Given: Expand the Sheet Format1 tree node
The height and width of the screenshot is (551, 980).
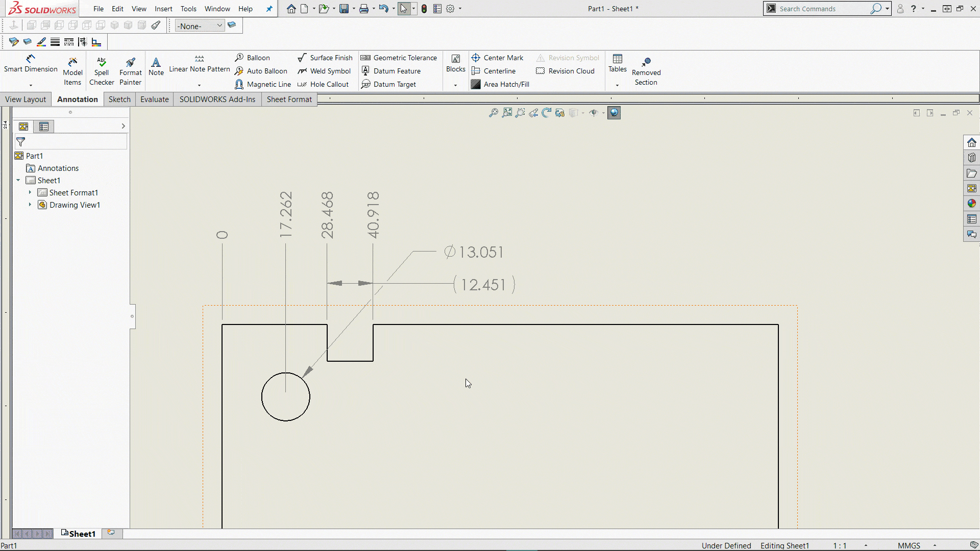Looking at the screenshot, I should click(30, 192).
